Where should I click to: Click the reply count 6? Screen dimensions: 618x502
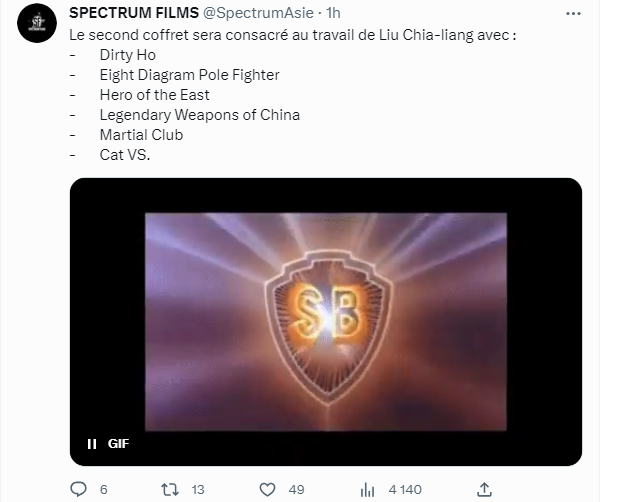(104, 489)
